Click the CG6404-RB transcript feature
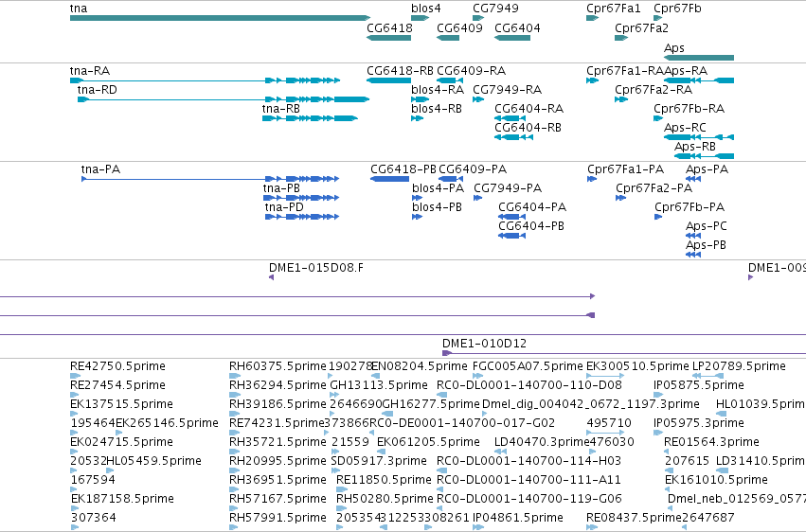The height and width of the screenshot is (532, 806). point(513,137)
